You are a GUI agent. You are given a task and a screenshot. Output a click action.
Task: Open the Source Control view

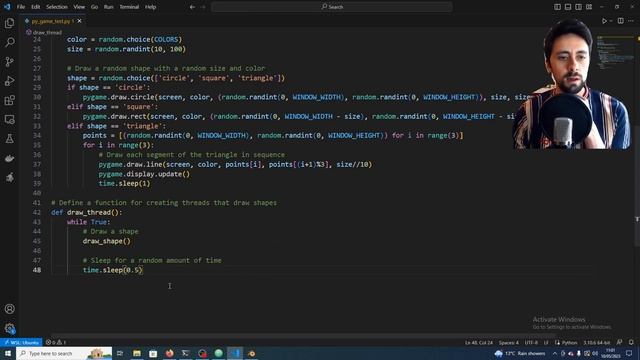click(9, 62)
